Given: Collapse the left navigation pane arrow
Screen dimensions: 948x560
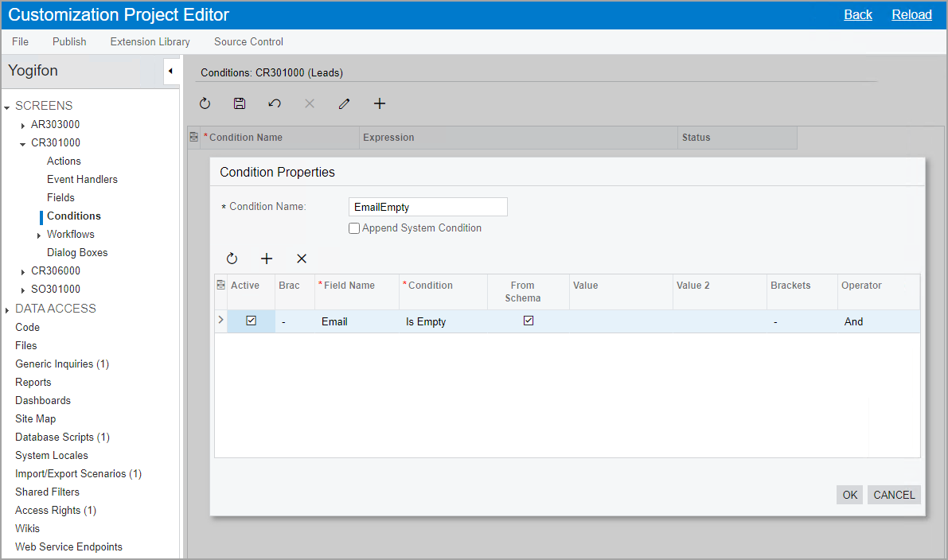Looking at the screenshot, I should point(170,71).
